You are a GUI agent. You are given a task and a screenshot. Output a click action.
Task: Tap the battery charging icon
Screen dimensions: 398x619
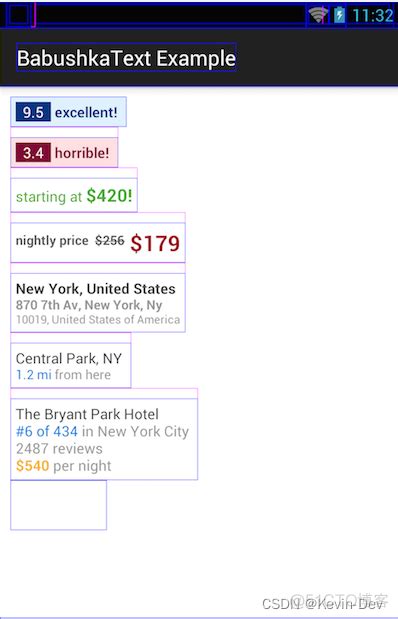[x=339, y=15]
